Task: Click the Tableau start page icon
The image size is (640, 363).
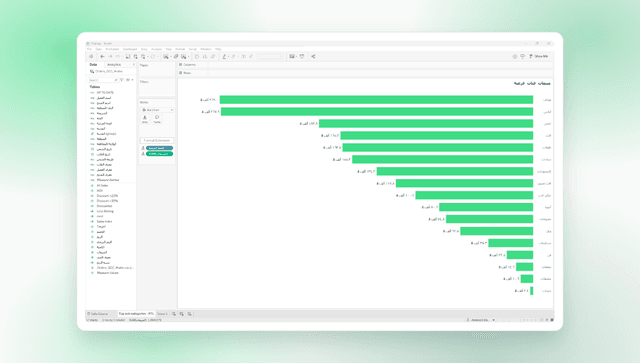Action: (91, 56)
